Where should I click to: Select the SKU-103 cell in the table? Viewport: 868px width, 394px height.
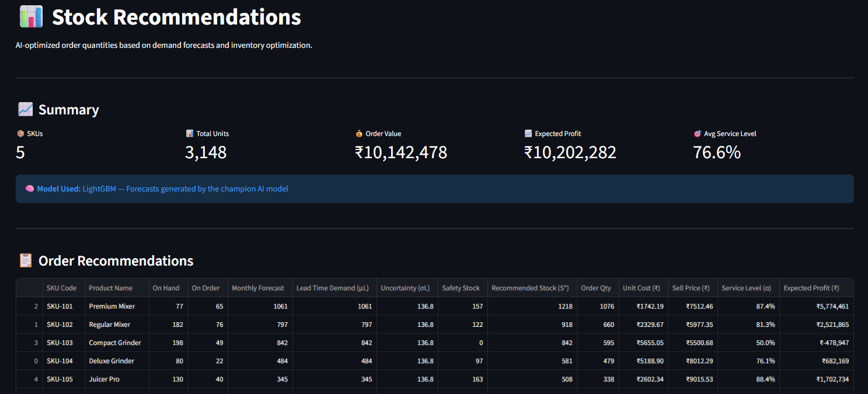[64, 343]
